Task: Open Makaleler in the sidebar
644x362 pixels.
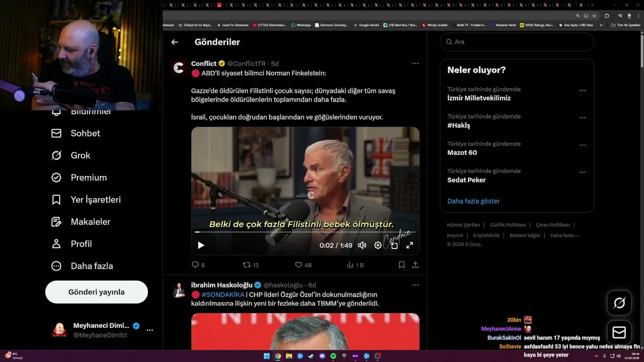Action: tap(80, 222)
